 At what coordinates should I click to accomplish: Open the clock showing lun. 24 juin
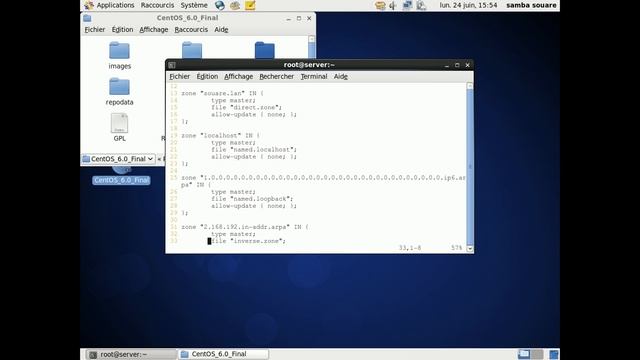(468, 5)
